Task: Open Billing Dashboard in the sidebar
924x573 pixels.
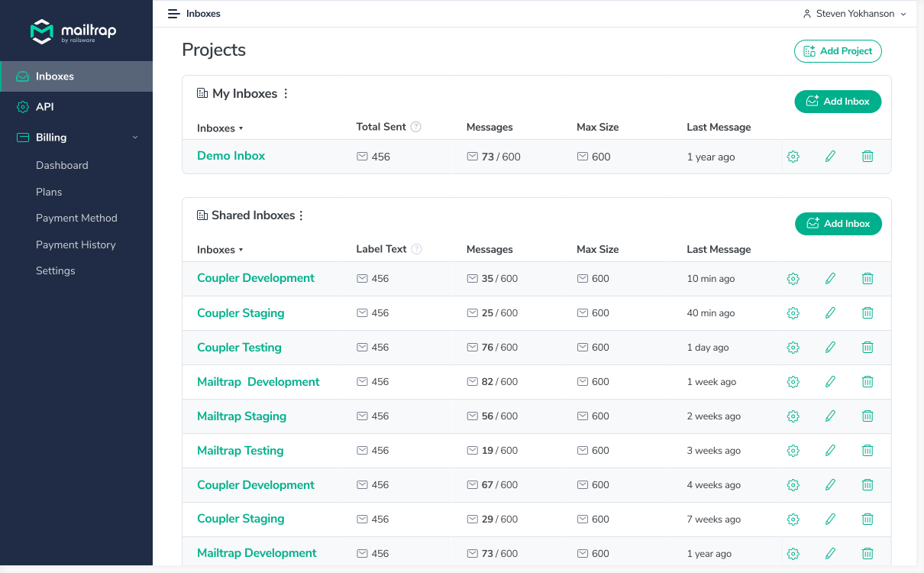Action: point(62,165)
